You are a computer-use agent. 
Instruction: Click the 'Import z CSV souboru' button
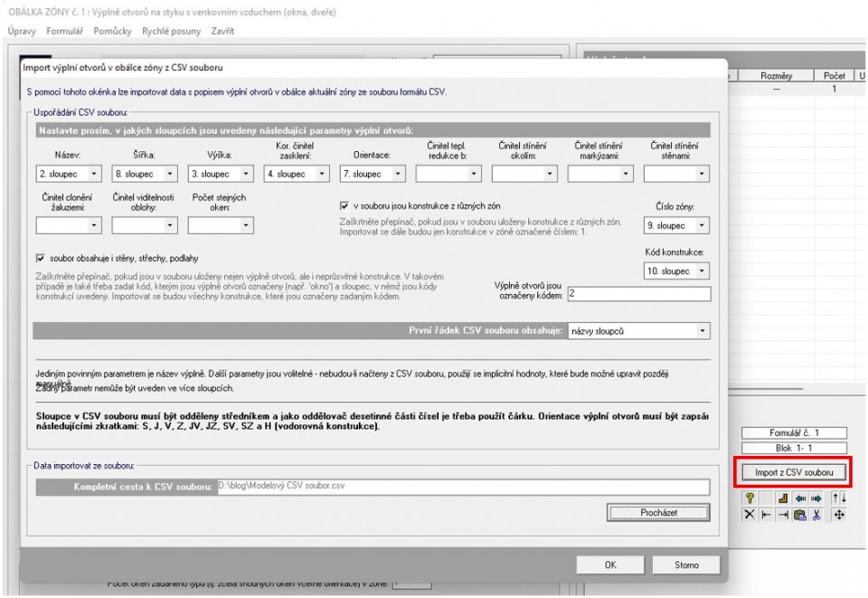pyautogui.click(x=794, y=472)
